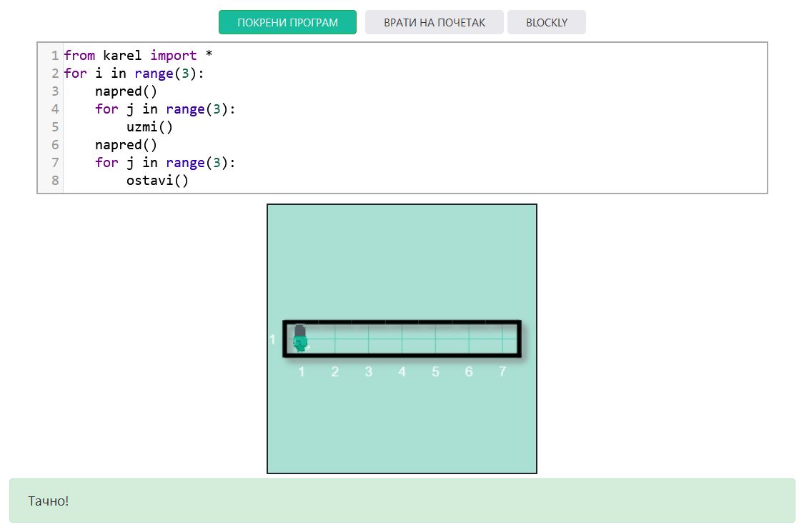Click the 'for i in range(3):' code line
This screenshot has width=804, height=532.
click(134, 74)
